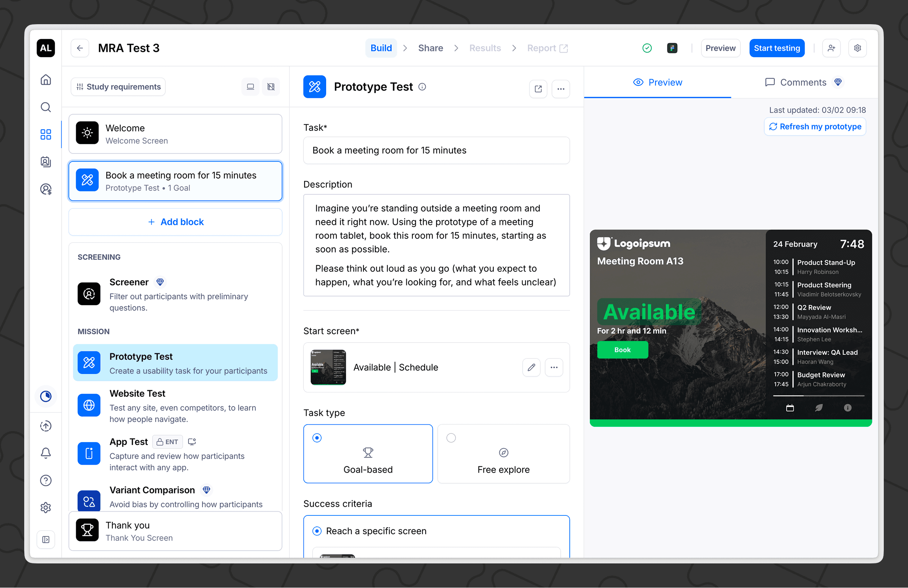Choose the Prototype Test mission block

pos(176,363)
